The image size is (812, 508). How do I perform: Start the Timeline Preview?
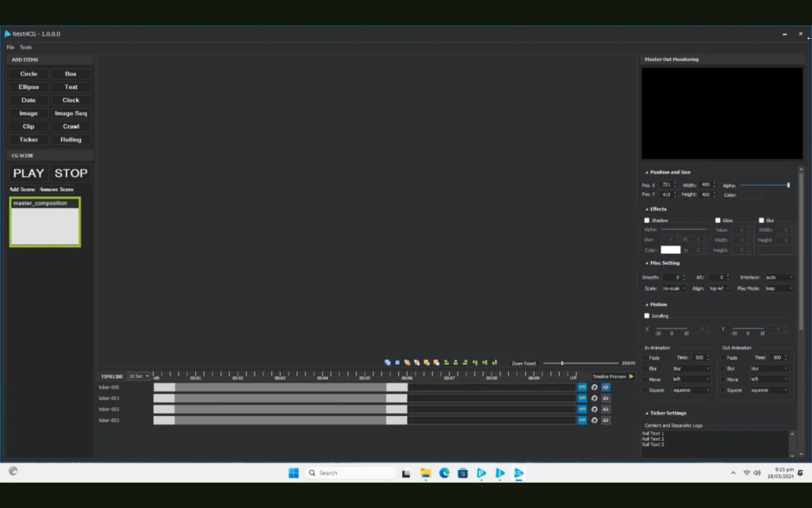point(613,376)
